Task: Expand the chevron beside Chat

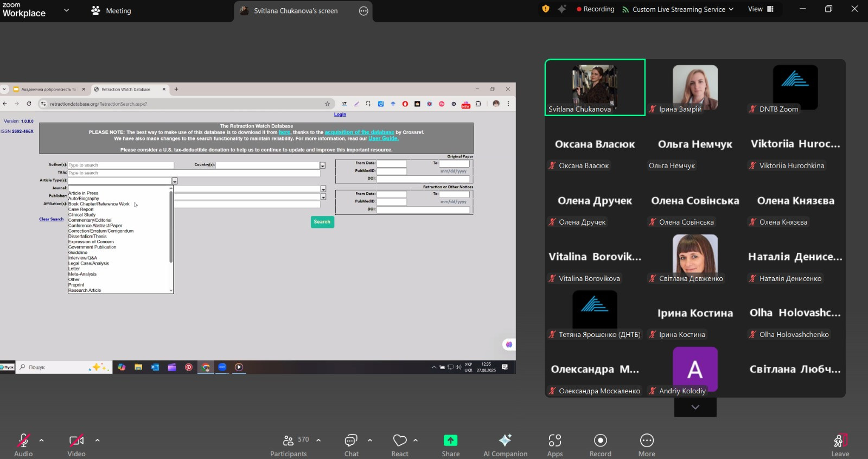Action: click(370, 440)
